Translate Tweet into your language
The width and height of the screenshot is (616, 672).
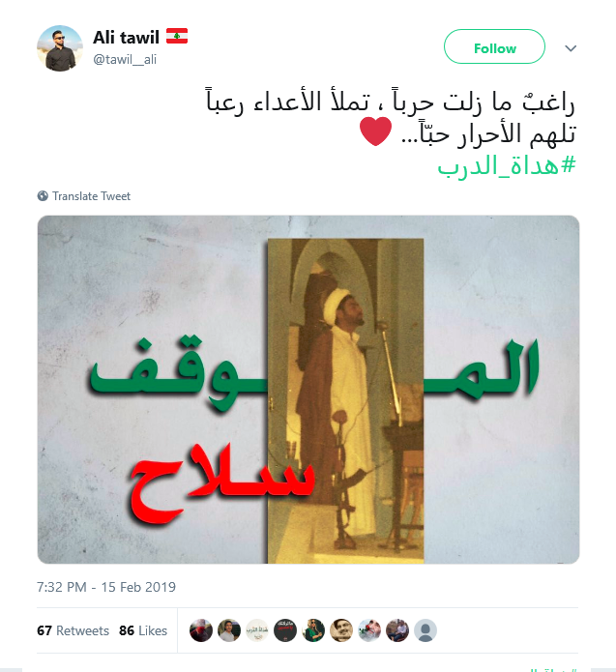(91, 196)
